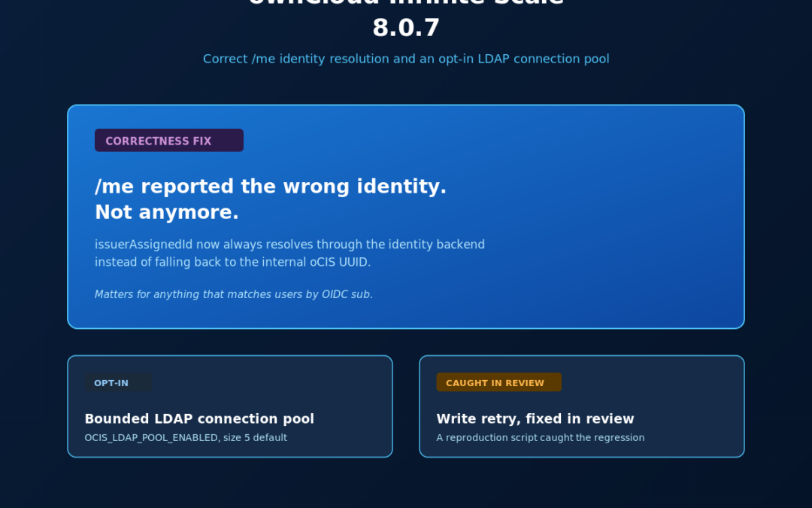
Task: Click the OCIS_LDAP_POOL_ENABLED, size 5 default text
Action: [x=186, y=438]
